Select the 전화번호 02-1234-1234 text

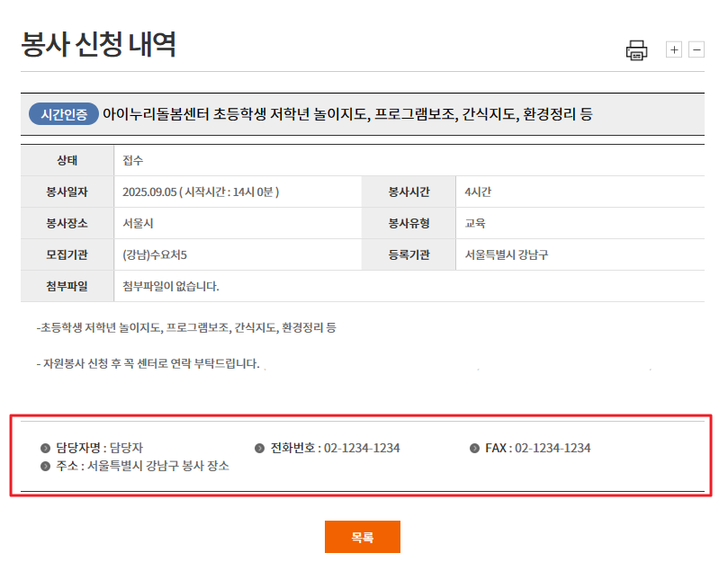pyautogui.click(x=335, y=448)
